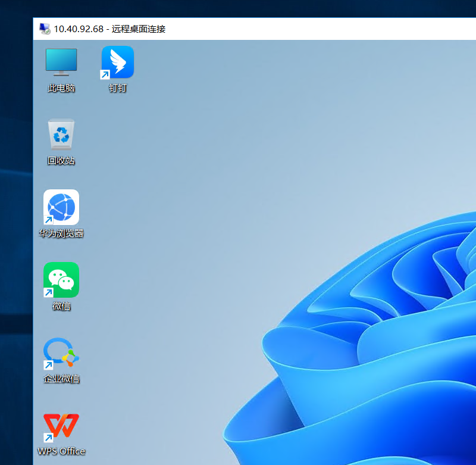This screenshot has width=476, height=465.
Task: Select the 此电脑 (This PC) desktop icon
Action: coord(61,62)
